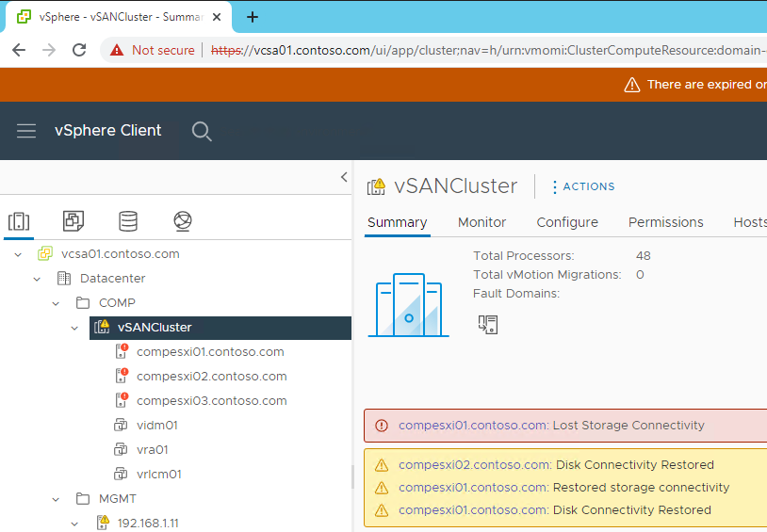Click the vrlcm01 VM icon
This screenshot has height=532, width=767.
121,474
